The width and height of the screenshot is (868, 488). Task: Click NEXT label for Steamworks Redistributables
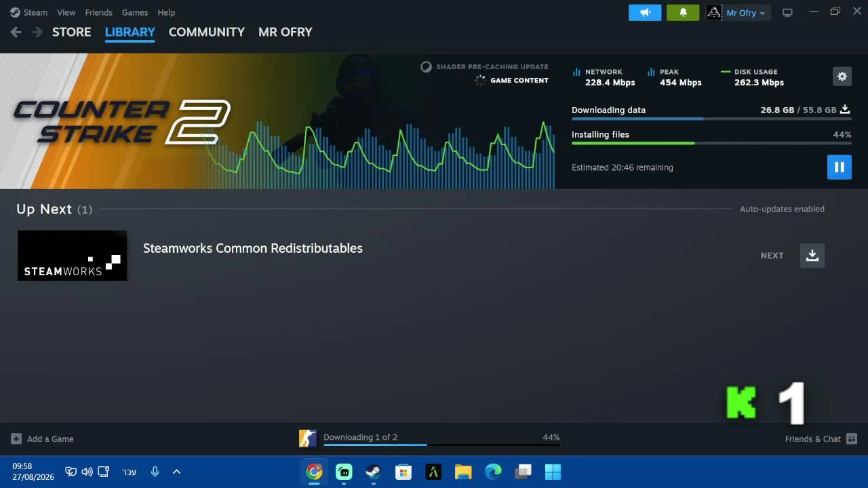[x=772, y=256]
